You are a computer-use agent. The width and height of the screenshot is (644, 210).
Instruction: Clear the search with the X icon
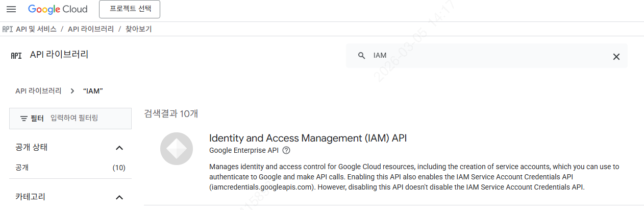point(616,56)
